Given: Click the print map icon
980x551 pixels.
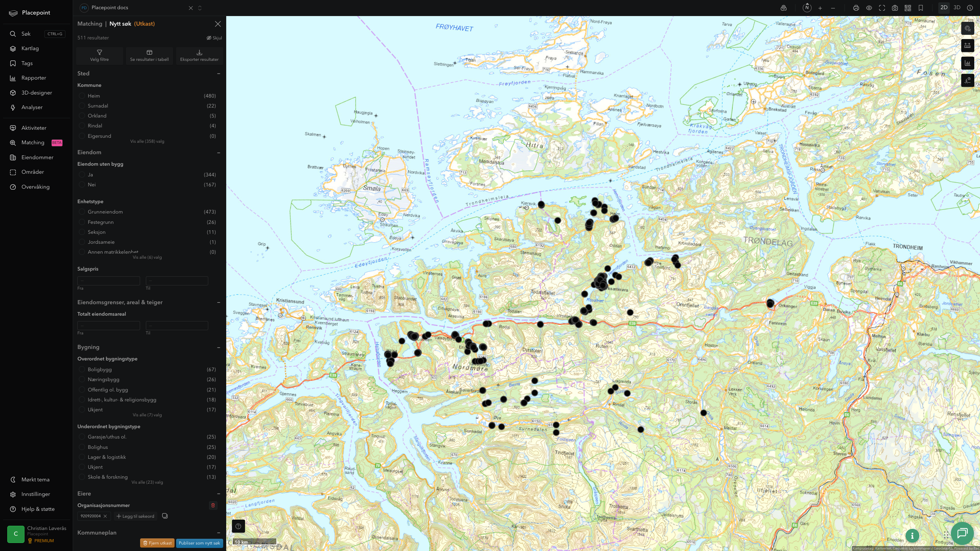Looking at the screenshot, I should click(856, 8).
